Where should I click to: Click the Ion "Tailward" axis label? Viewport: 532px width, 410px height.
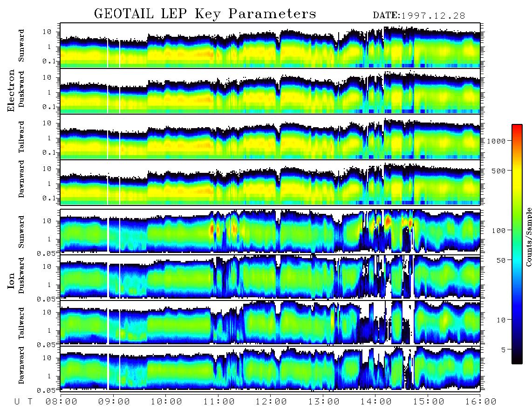click(x=21, y=323)
